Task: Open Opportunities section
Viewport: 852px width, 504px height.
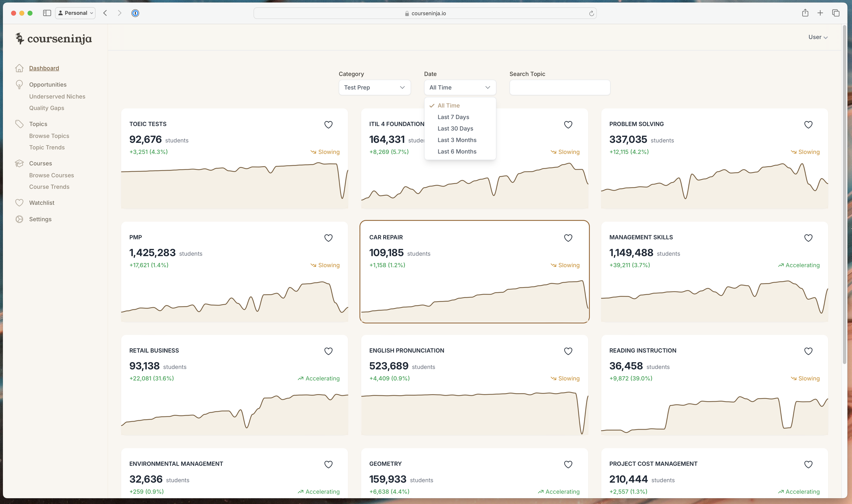Action: click(48, 85)
